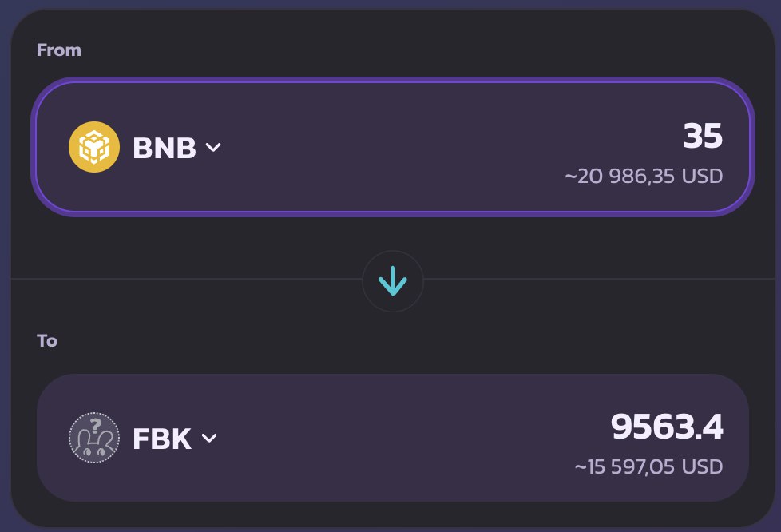Open the BNB token selector label
This screenshot has height=532, width=781.
tap(165, 148)
